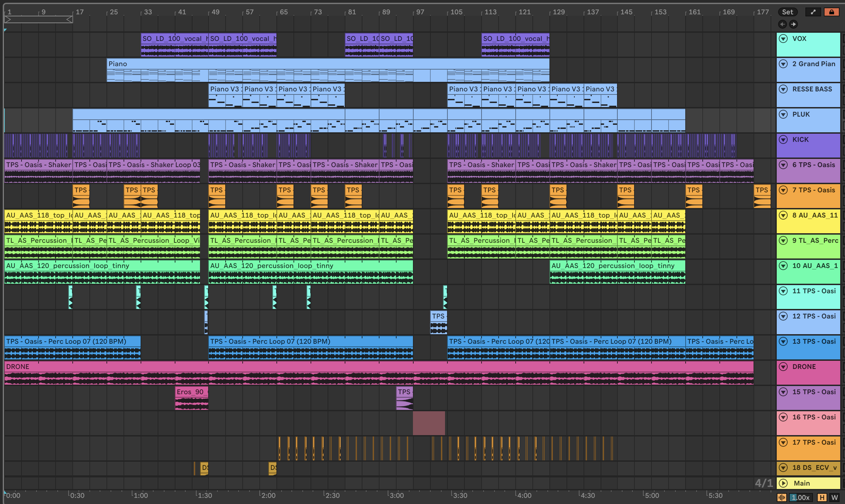
Task: Collapse the VOX track
Action: [x=783, y=39]
